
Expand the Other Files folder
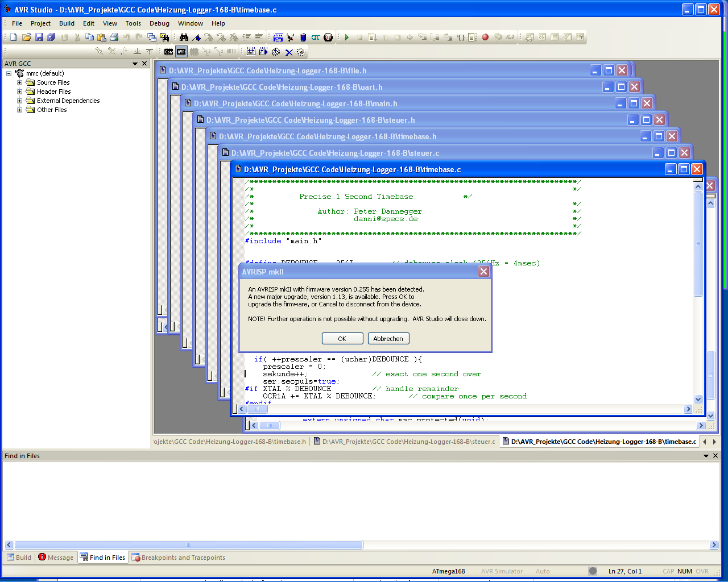click(x=19, y=110)
